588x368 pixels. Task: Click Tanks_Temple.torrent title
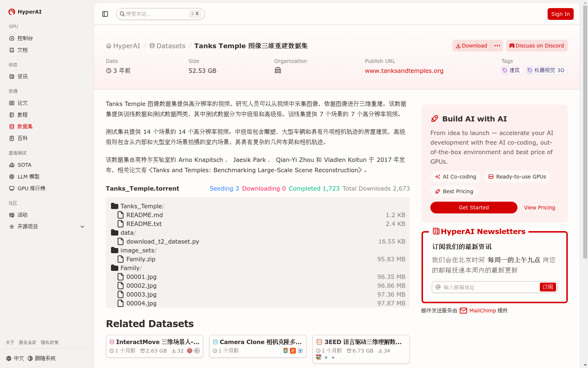click(x=143, y=188)
